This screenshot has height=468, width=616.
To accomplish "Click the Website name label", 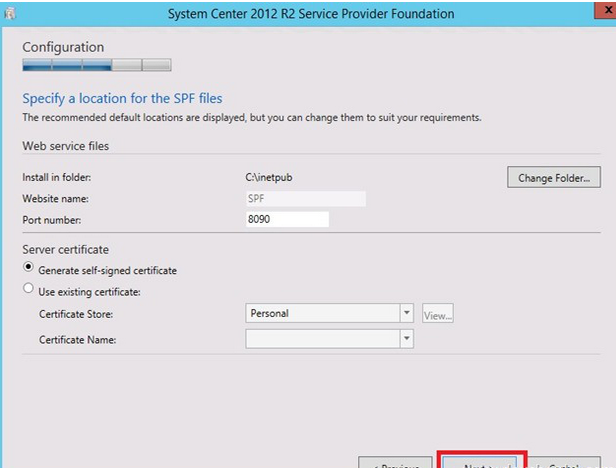I will point(55,199).
